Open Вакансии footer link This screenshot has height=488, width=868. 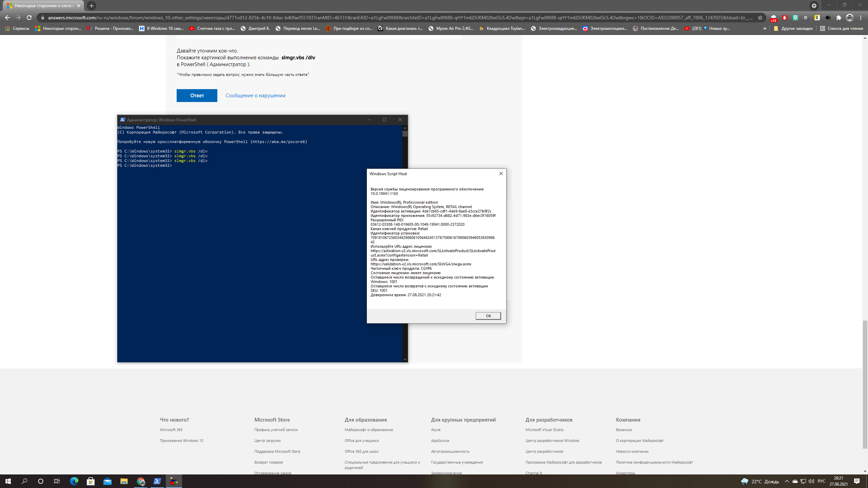click(x=624, y=430)
